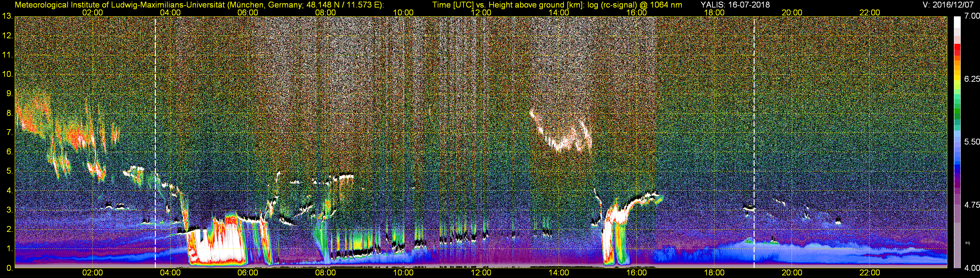Click the 7 km height axis label

[x=9, y=132]
